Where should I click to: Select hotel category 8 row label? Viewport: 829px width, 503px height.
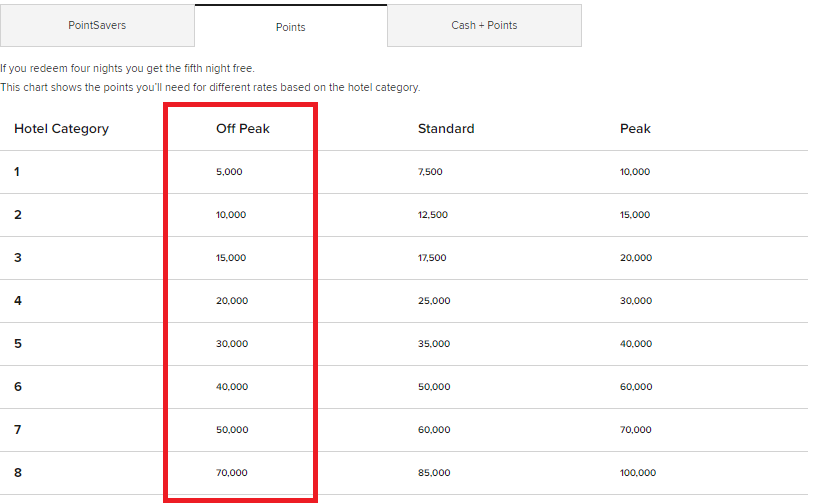point(18,473)
